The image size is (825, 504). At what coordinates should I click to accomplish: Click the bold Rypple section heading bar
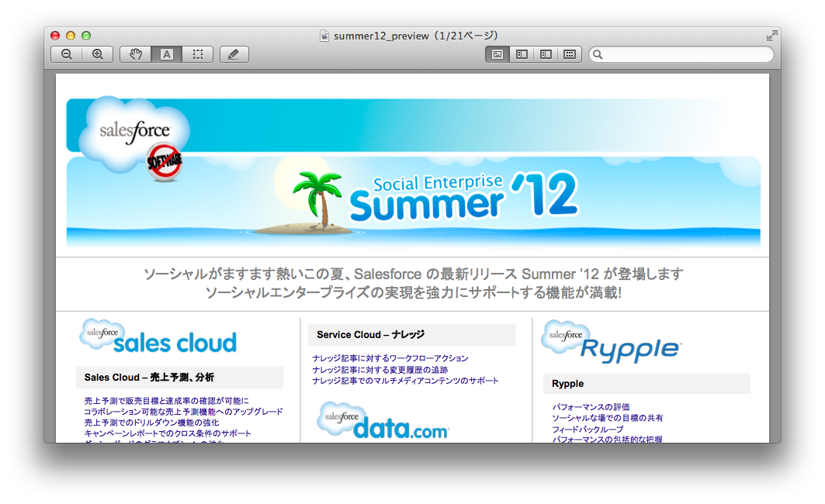click(646, 384)
